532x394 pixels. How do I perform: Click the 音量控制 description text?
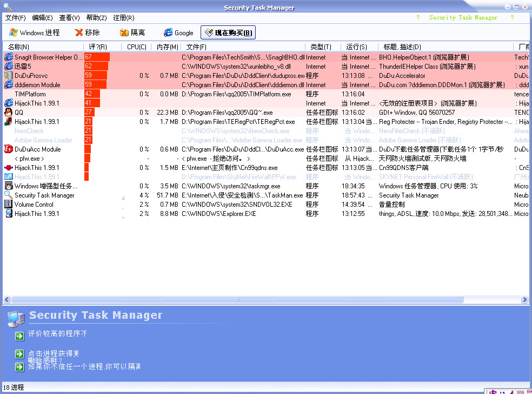(391, 205)
